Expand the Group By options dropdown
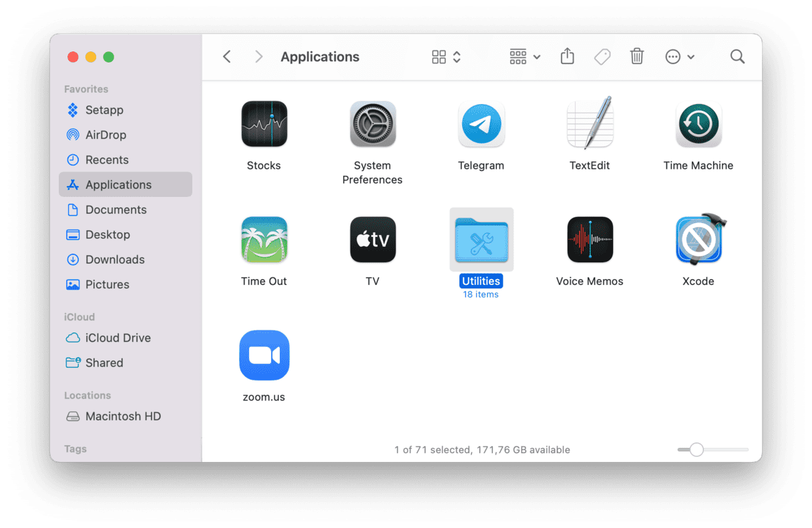 [525, 57]
